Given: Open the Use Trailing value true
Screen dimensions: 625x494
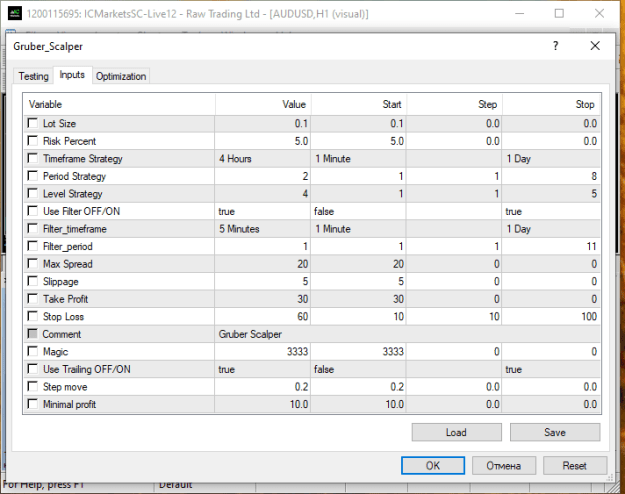Looking at the screenshot, I should click(x=263, y=369).
